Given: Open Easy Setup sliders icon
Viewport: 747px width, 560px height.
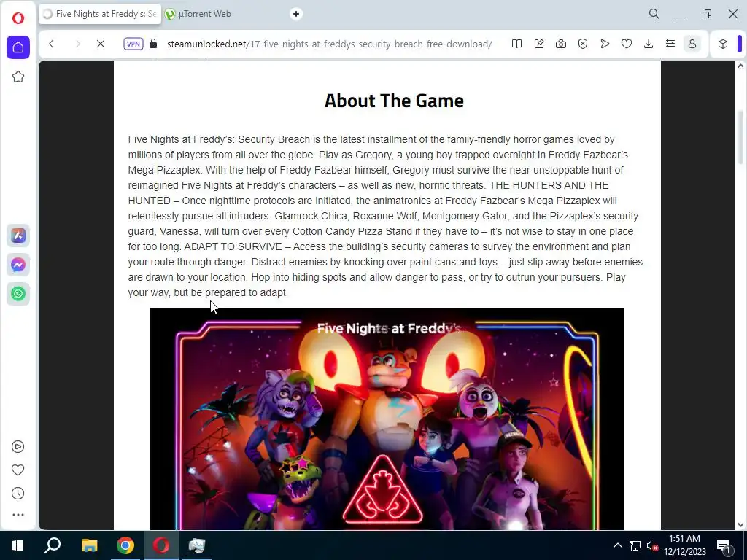Looking at the screenshot, I should click(x=670, y=44).
